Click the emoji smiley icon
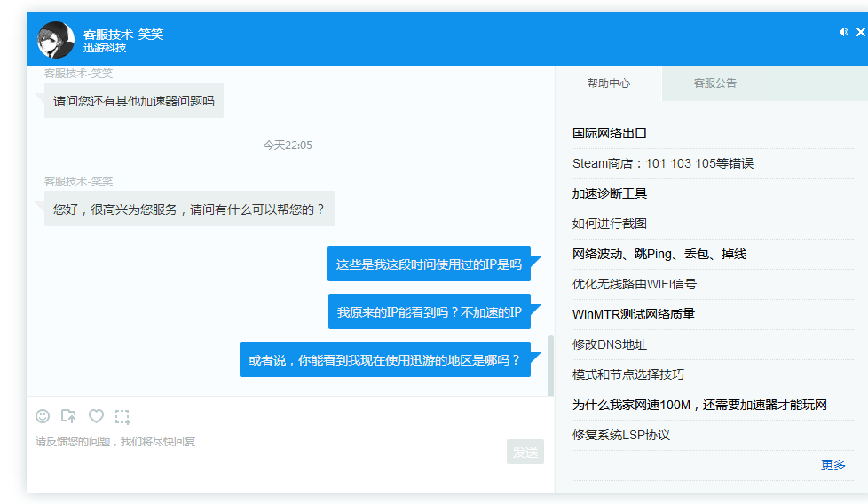868x504 pixels. (43, 416)
